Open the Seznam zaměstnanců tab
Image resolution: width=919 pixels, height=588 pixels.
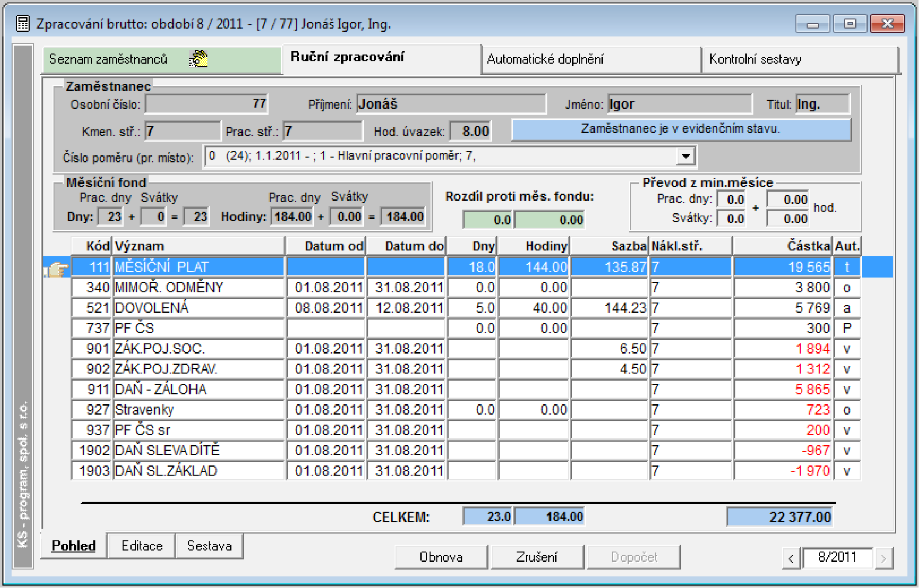coord(162,59)
